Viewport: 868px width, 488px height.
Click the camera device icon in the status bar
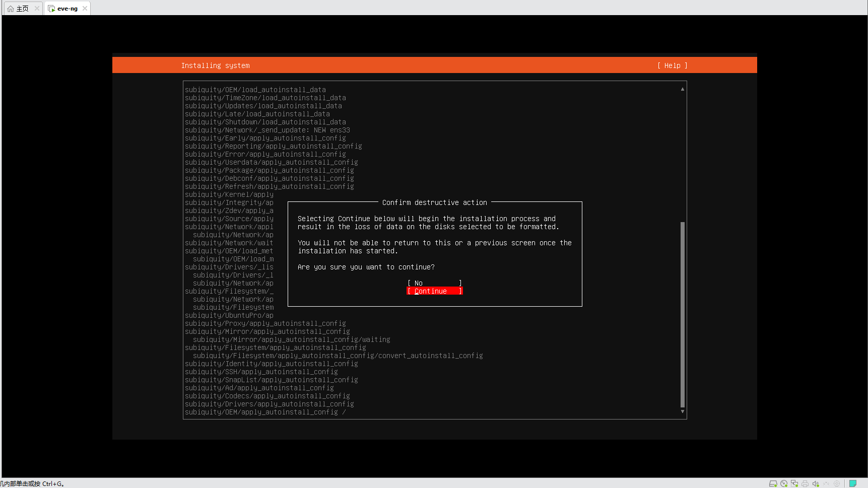tap(837, 483)
